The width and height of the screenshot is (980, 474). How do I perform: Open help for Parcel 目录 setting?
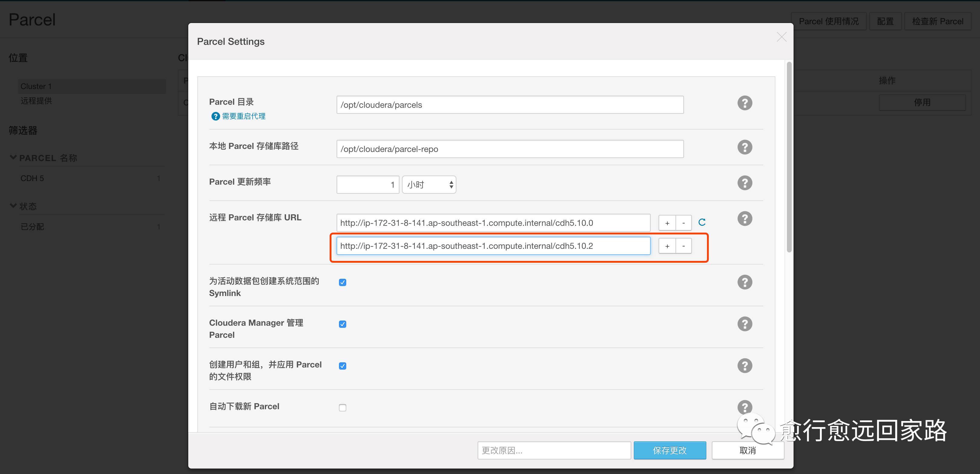(745, 103)
